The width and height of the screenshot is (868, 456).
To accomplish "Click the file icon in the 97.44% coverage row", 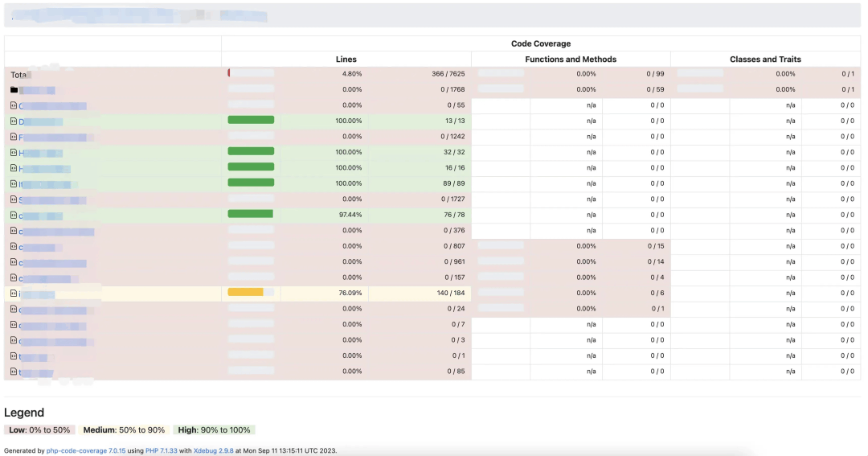I will click(x=14, y=216).
